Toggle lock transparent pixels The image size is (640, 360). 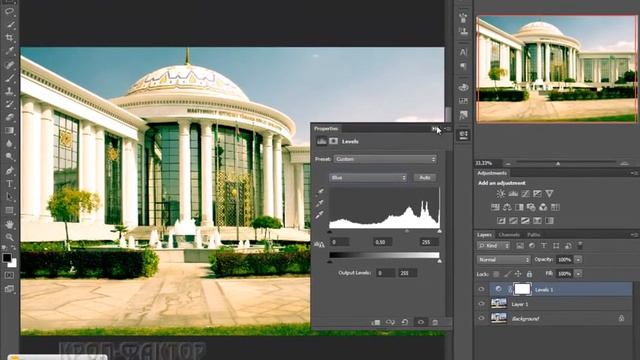[496, 274]
